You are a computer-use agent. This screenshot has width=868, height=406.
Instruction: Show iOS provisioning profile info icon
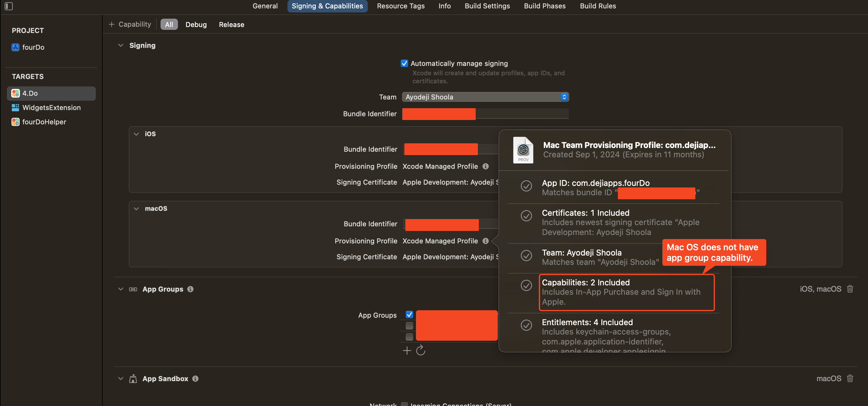pos(486,166)
